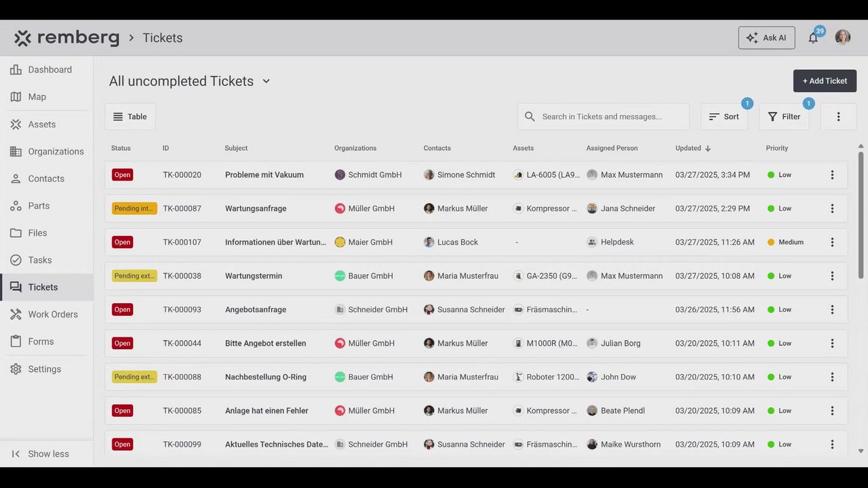Open ticket Probleme mit Vakuum
The image size is (868, 488).
click(264, 175)
